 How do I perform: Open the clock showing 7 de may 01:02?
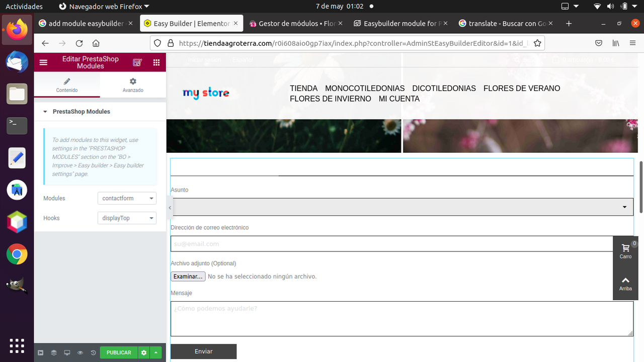(x=340, y=7)
